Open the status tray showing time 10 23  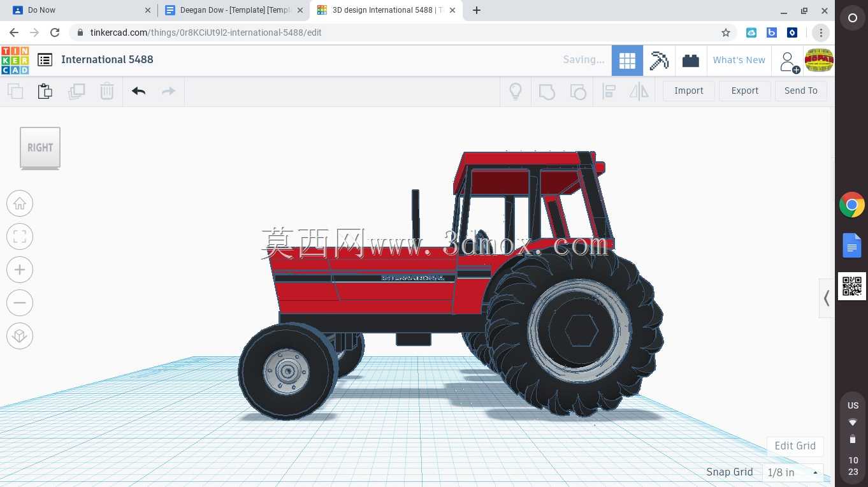pos(853,440)
